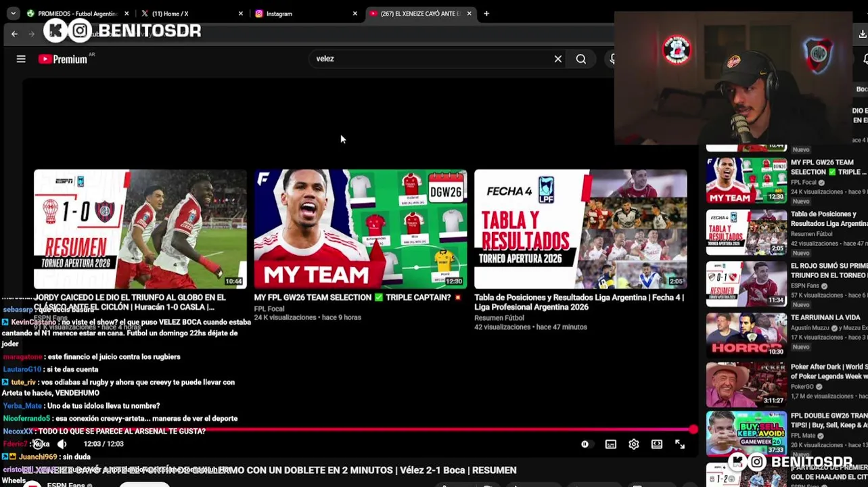Enter fullscreen with the player icon
The width and height of the screenshot is (868, 487).
click(680, 444)
